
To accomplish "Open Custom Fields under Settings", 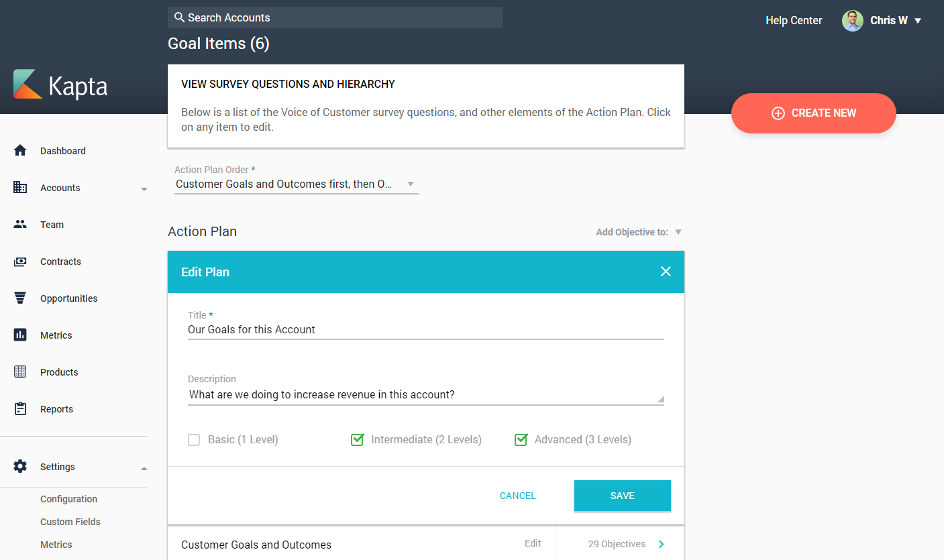I will point(70,522).
